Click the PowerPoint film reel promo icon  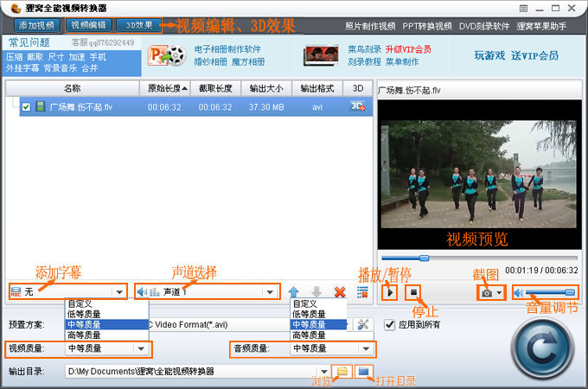[167, 55]
